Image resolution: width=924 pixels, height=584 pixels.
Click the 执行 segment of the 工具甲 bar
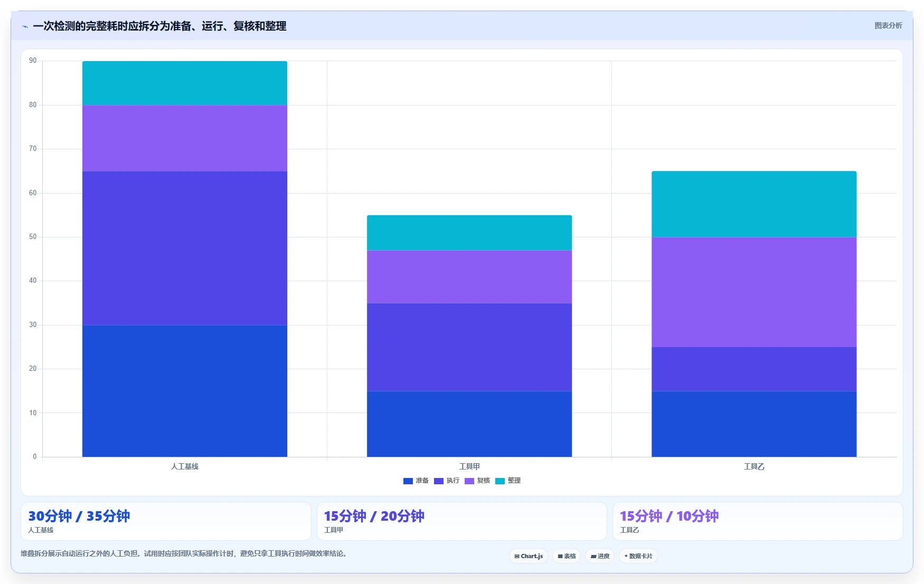pyautogui.click(x=469, y=347)
